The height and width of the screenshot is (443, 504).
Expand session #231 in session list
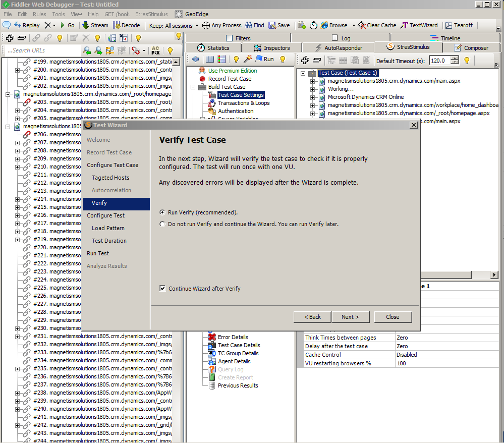tap(17, 336)
